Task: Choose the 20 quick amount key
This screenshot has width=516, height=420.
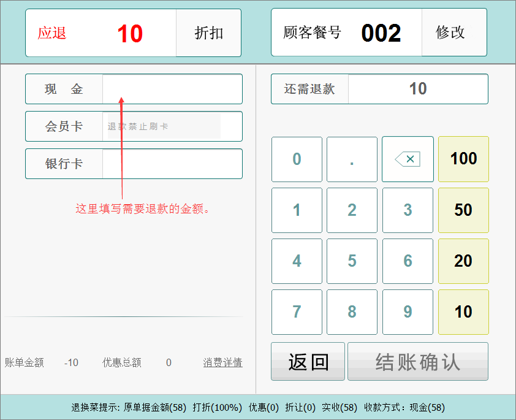Action: click(463, 261)
